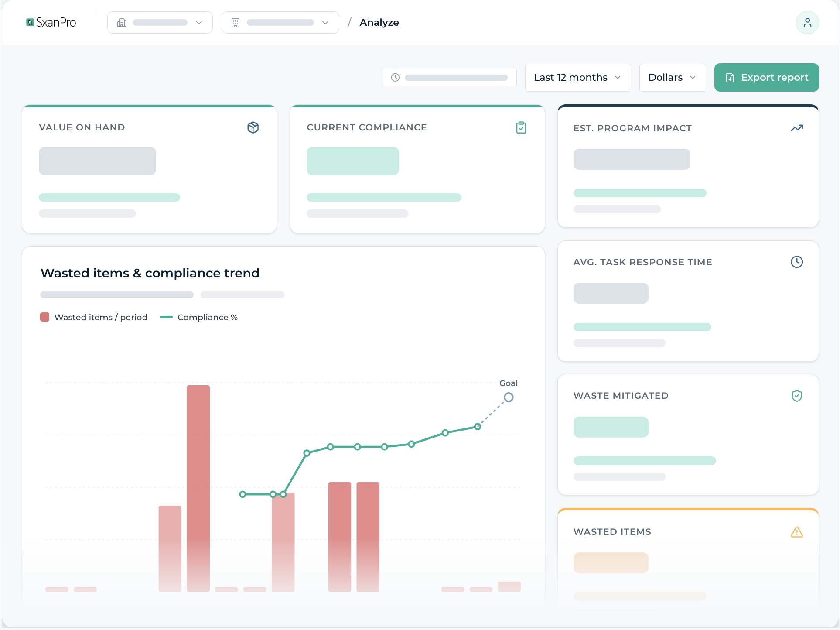840x630 pixels.
Task: Click the Wasted Items warning triangle icon
Action: click(797, 532)
